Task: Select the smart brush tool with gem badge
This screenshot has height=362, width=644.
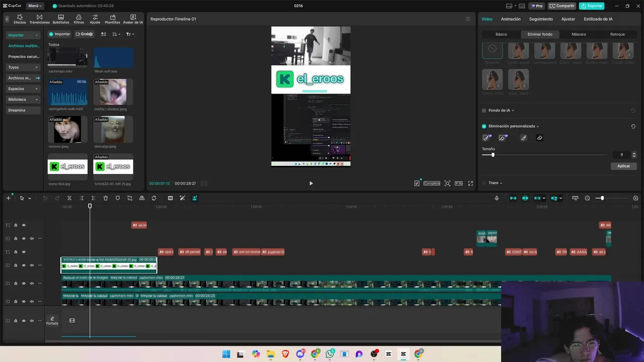Action: pyautogui.click(x=487, y=138)
